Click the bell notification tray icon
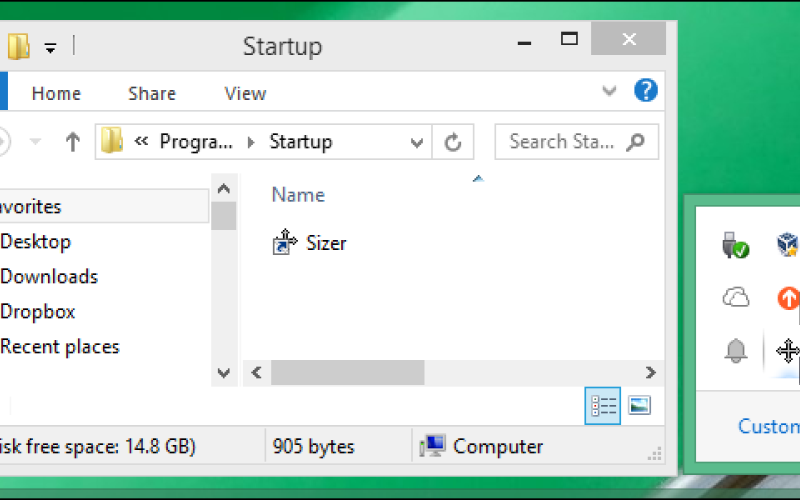The image size is (800, 500). 736,350
